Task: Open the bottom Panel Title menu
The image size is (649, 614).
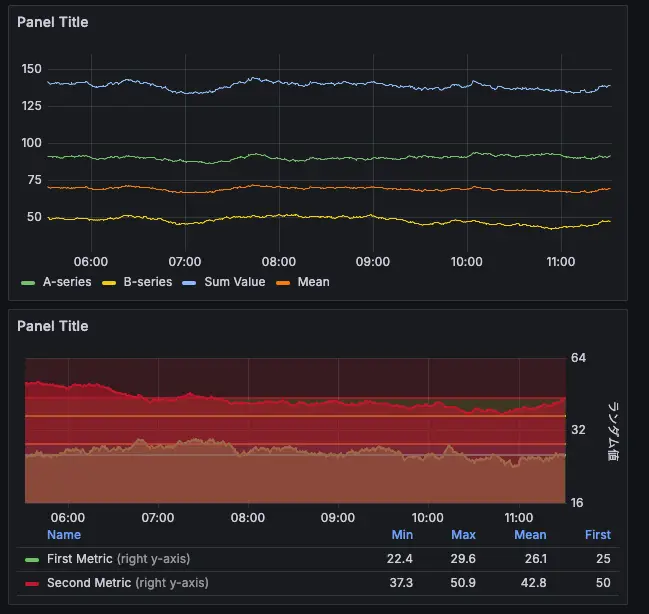Action: coord(53,326)
